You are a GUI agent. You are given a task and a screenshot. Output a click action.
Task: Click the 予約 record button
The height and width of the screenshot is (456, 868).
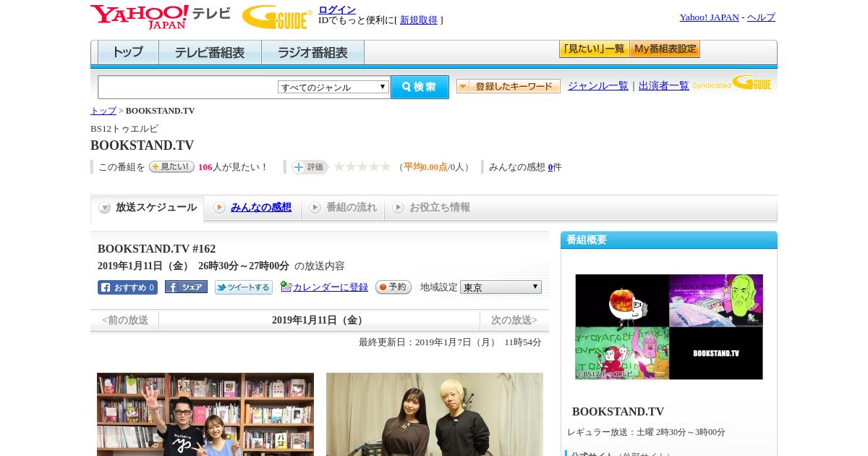pyautogui.click(x=393, y=287)
